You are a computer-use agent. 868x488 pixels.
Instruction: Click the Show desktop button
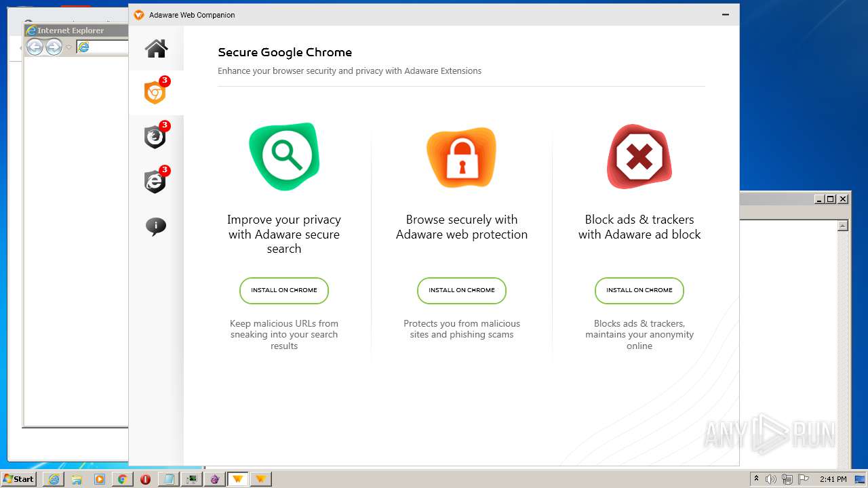tap(861, 479)
